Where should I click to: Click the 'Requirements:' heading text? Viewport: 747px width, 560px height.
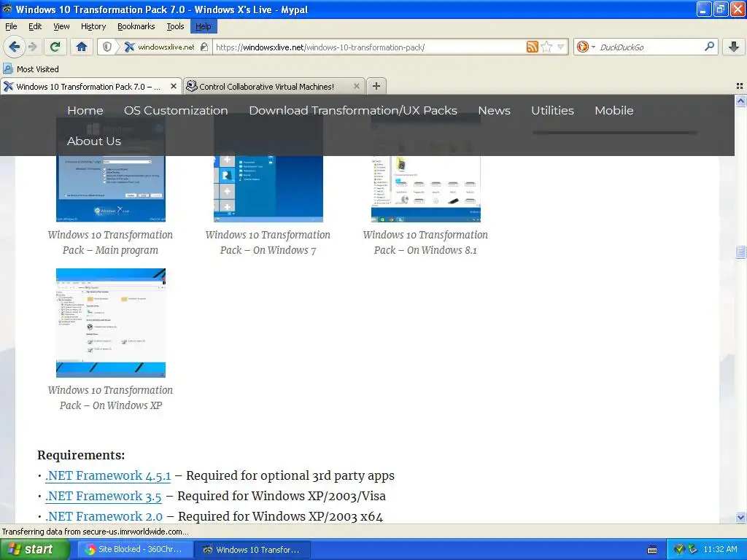click(x=81, y=455)
